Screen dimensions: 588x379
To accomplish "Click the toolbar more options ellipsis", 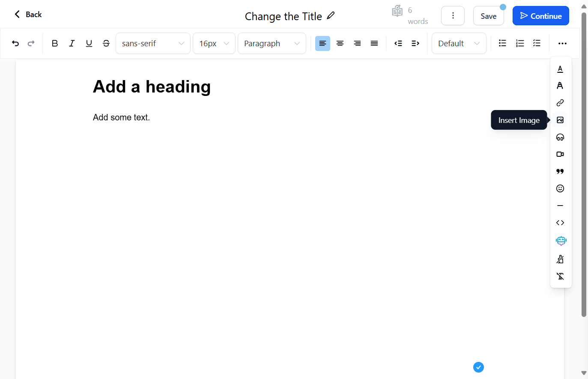I will (x=563, y=43).
